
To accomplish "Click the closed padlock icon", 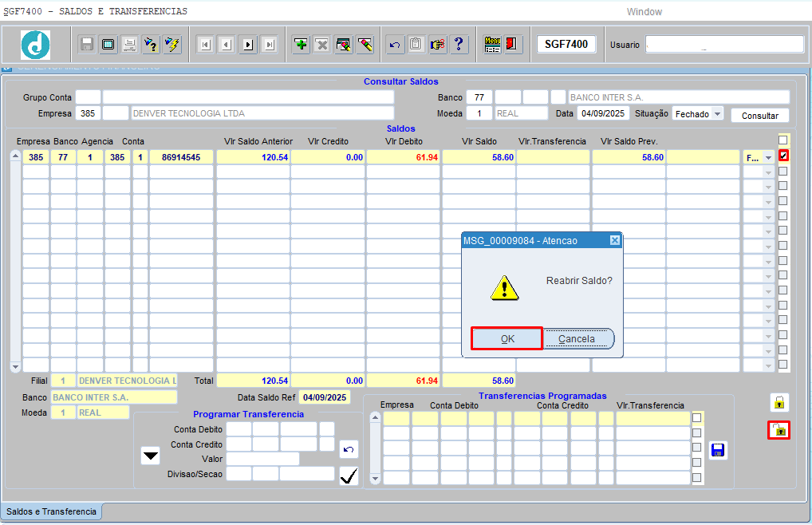I will click(778, 402).
